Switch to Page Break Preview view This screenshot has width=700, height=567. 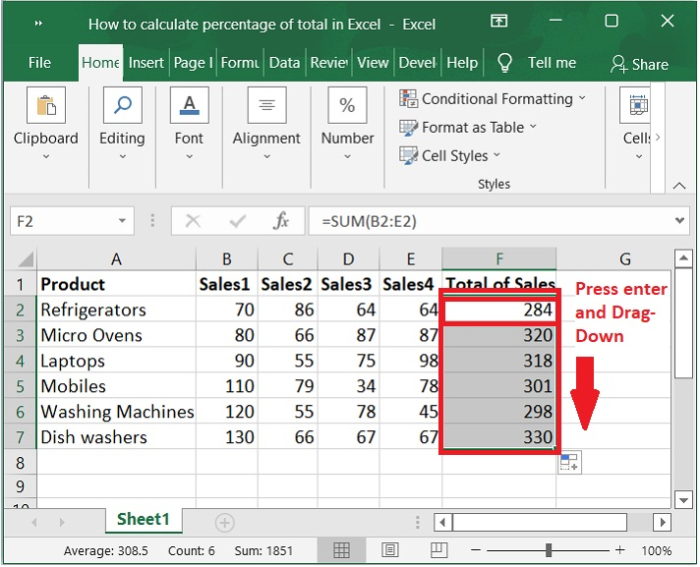(437, 550)
